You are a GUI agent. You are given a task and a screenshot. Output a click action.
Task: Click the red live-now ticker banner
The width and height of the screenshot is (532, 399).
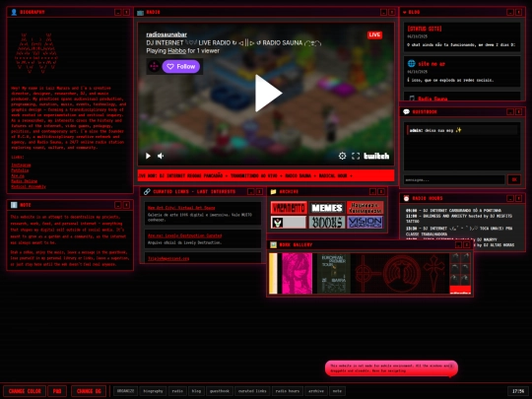[266, 175]
